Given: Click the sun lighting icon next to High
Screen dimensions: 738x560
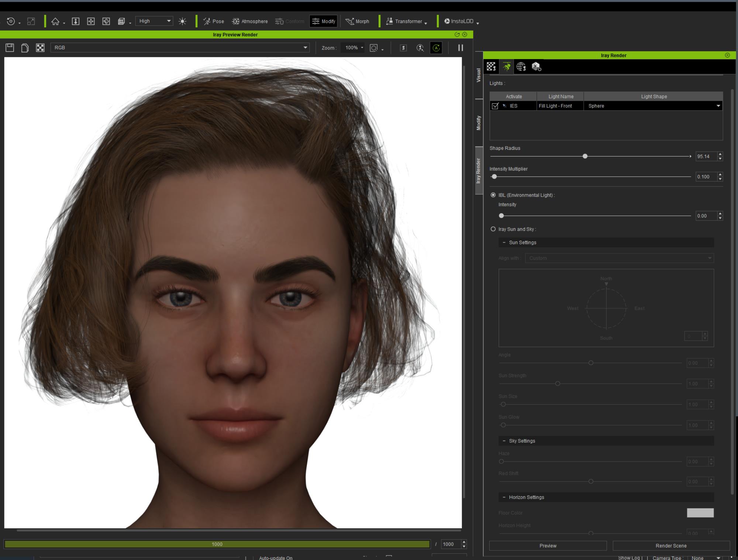Looking at the screenshot, I should (x=182, y=21).
